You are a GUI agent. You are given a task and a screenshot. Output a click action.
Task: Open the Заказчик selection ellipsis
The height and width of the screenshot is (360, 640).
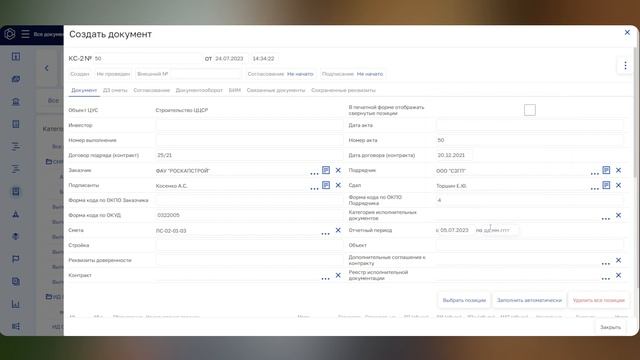[314, 173]
